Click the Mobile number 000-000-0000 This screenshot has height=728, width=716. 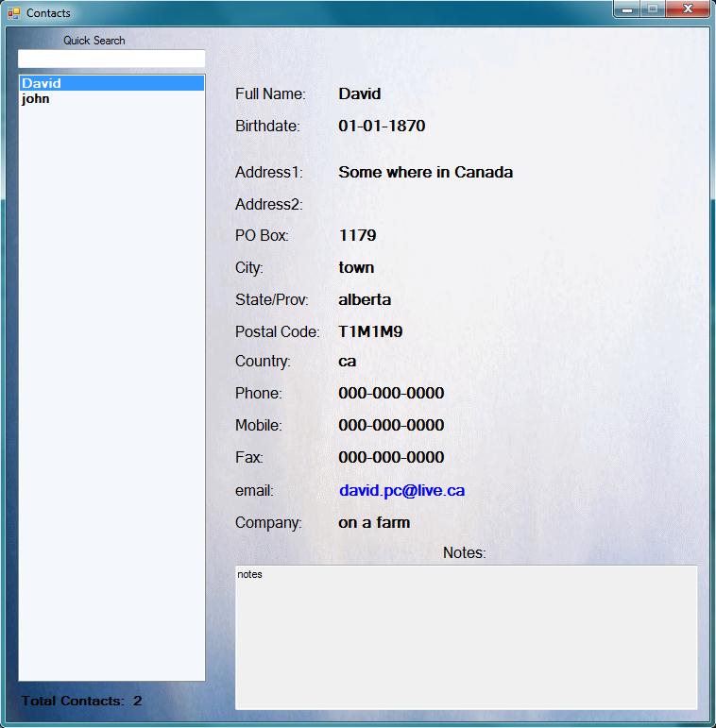coord(391,425)
